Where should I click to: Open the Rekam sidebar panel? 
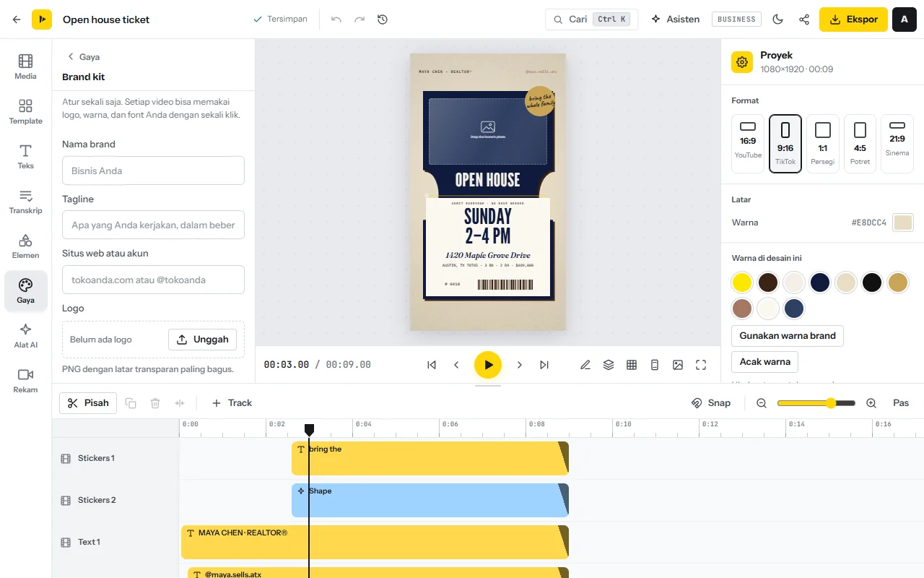pyautogui.click(x=25, y=381)
